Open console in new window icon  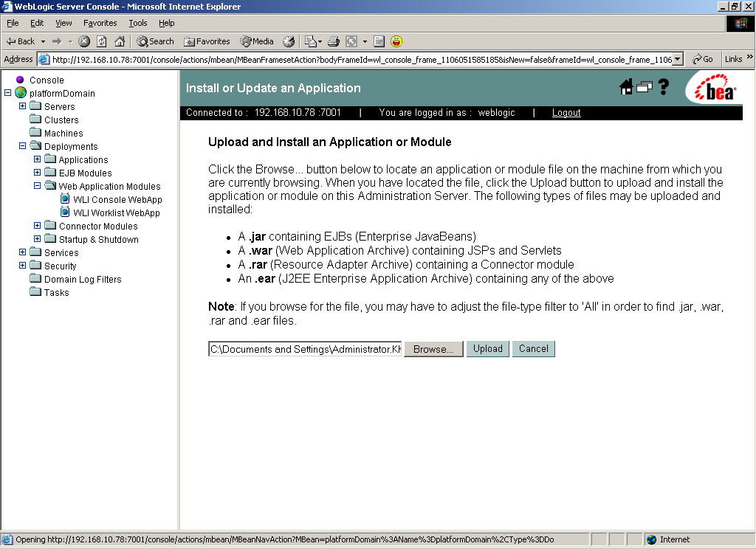point(644,87)
